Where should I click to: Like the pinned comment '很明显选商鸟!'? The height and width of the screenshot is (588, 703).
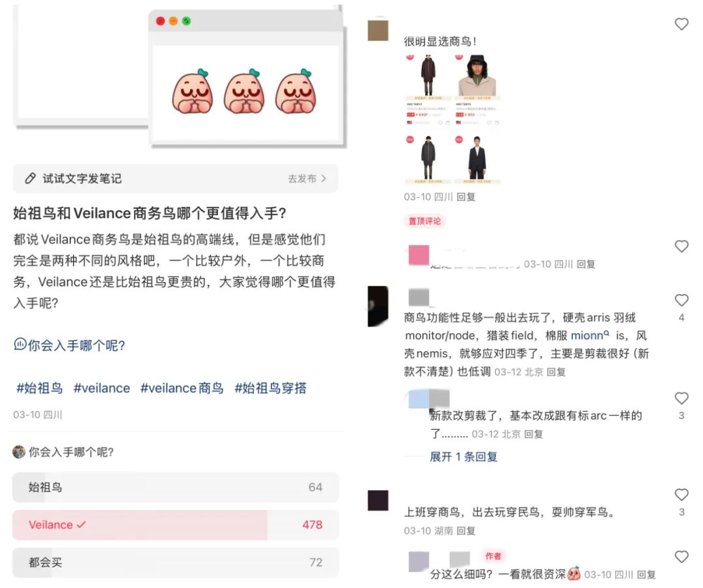pyautogui.click(x=681, y=24)
